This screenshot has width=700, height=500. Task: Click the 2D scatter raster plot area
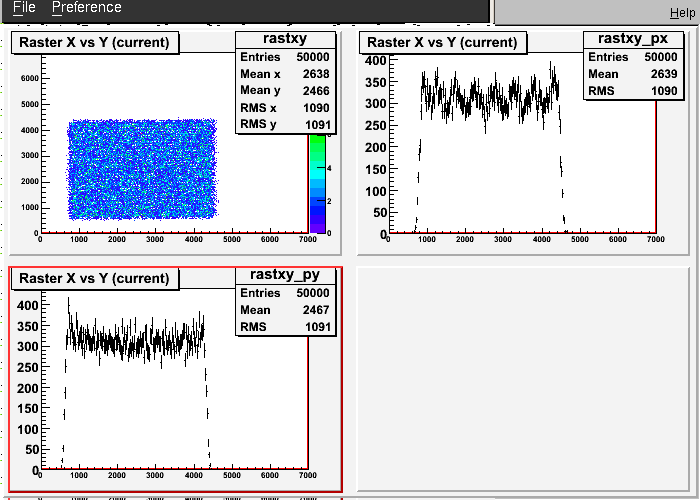click(142, 170)
